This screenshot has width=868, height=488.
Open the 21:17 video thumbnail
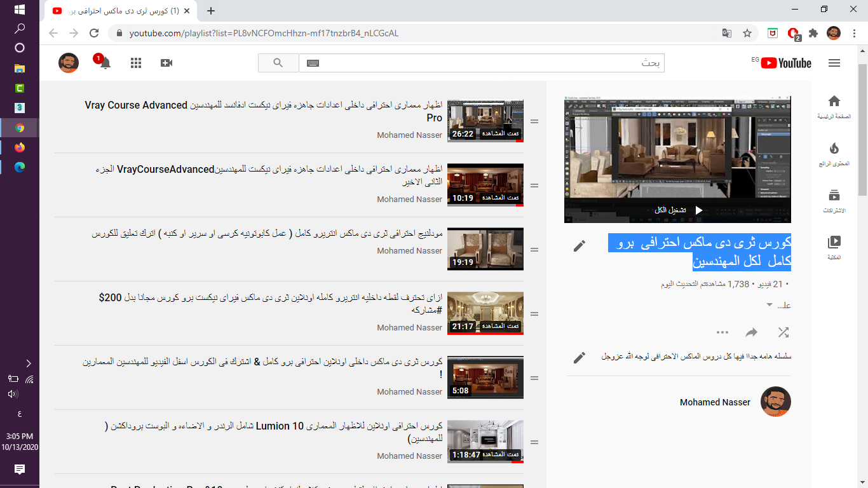click(485, 313)
